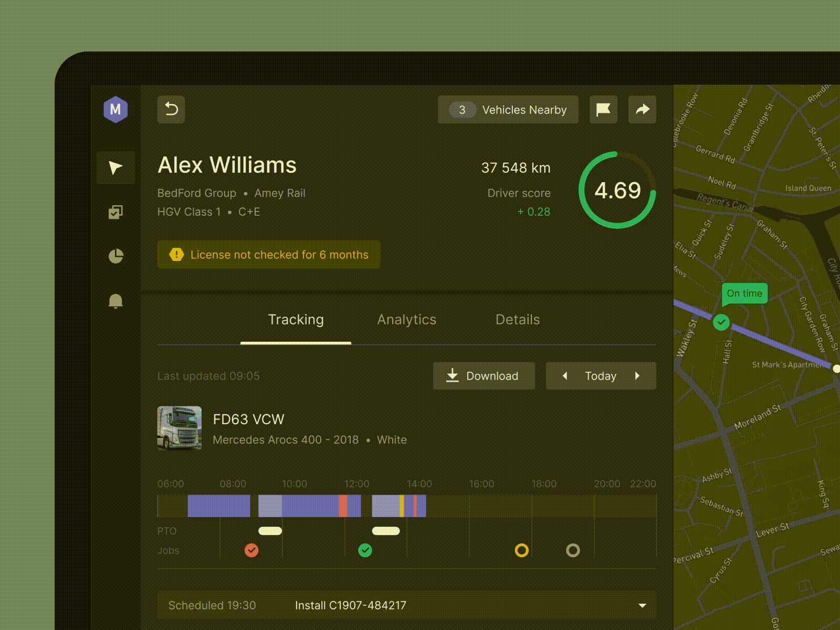Click the Today date label
840x630 pixels.
tap(601, 376)
